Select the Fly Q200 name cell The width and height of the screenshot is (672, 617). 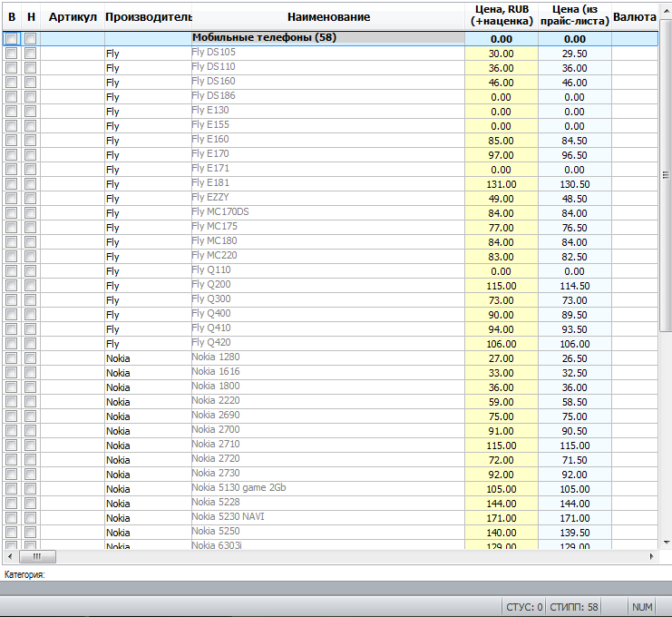pyautogui.click(x=328, y=286)
